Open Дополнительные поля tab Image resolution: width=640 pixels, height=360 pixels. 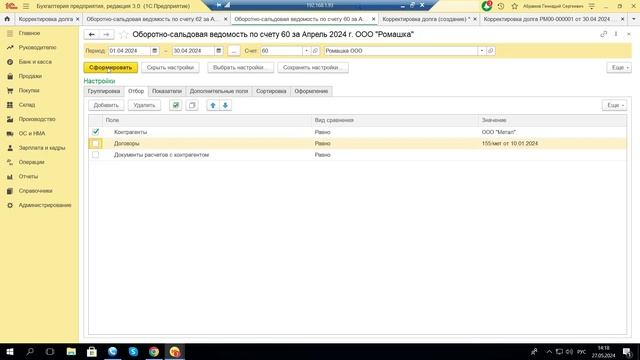219,91
